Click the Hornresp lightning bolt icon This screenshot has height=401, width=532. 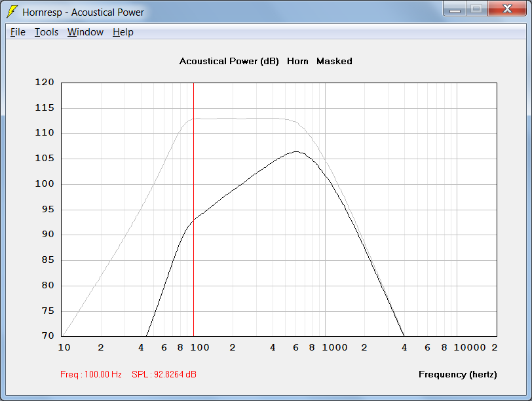[x=12, y=12]
